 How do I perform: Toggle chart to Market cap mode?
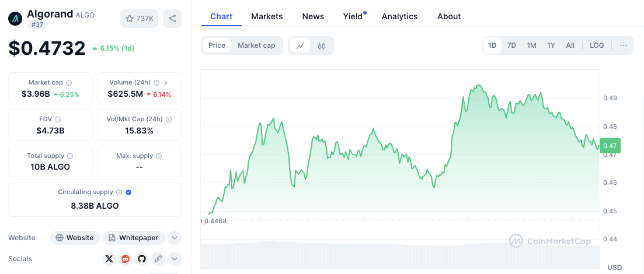(x=256, y=45)
